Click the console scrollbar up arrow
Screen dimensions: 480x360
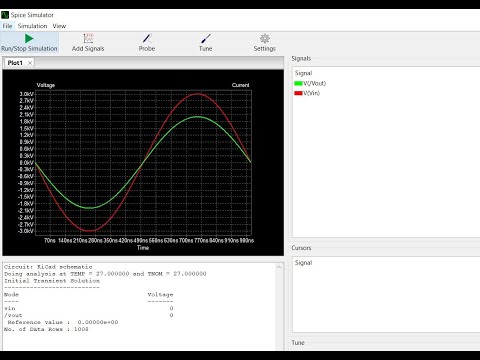point(279,267)
